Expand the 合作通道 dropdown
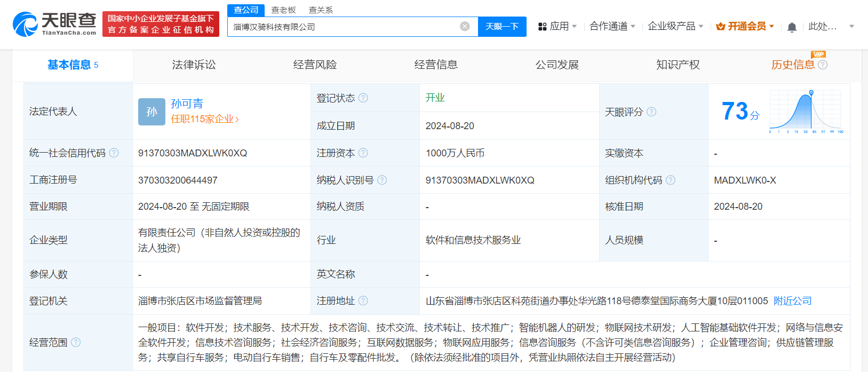Viewport: 868px width, 372px height. (x=612, y=27)
